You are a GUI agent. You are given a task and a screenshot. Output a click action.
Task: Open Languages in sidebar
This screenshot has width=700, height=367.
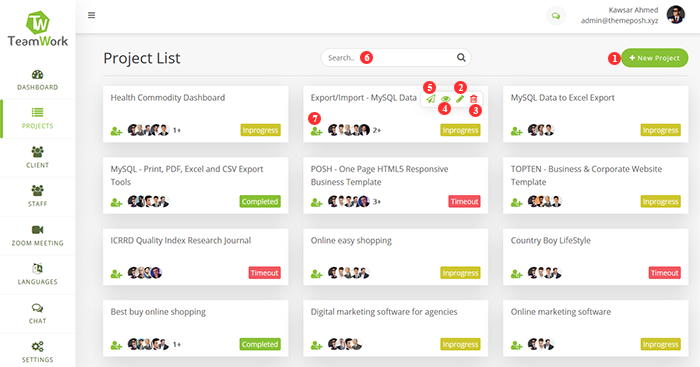(38, 275)
